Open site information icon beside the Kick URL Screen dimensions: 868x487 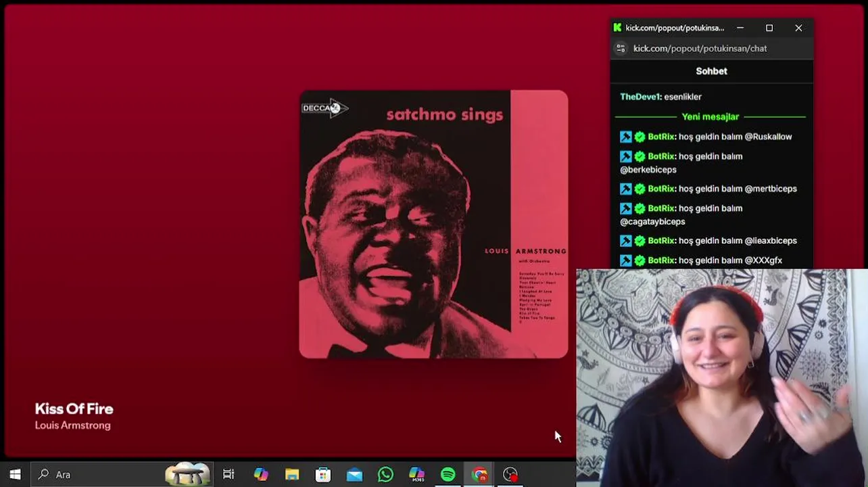[x=621, y=48]
